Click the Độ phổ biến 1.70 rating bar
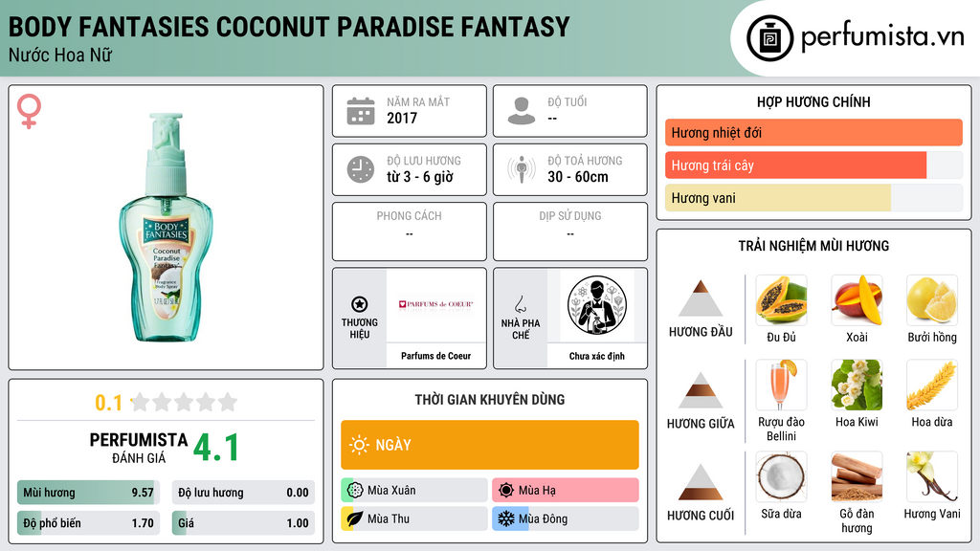This screenshot has height=551, width=980. tap(88, 523)
